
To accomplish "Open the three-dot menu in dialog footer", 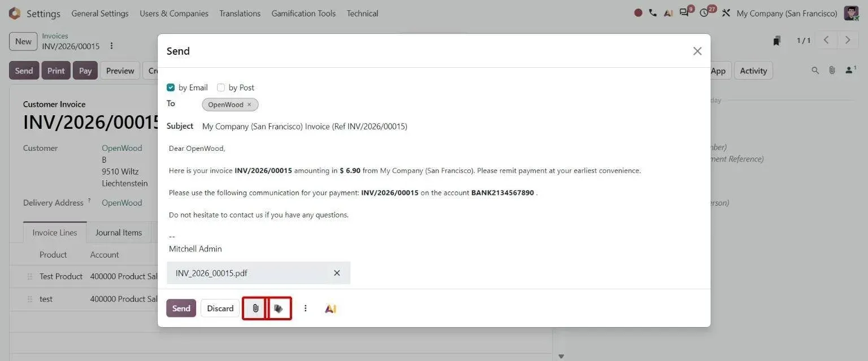I will (x=305, y=308).
